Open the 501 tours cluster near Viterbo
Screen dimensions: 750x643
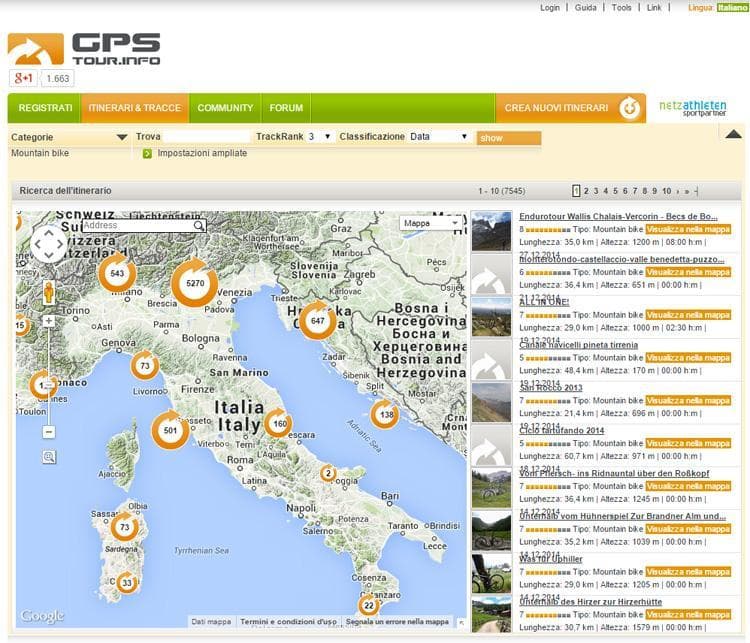pos(170,431)
